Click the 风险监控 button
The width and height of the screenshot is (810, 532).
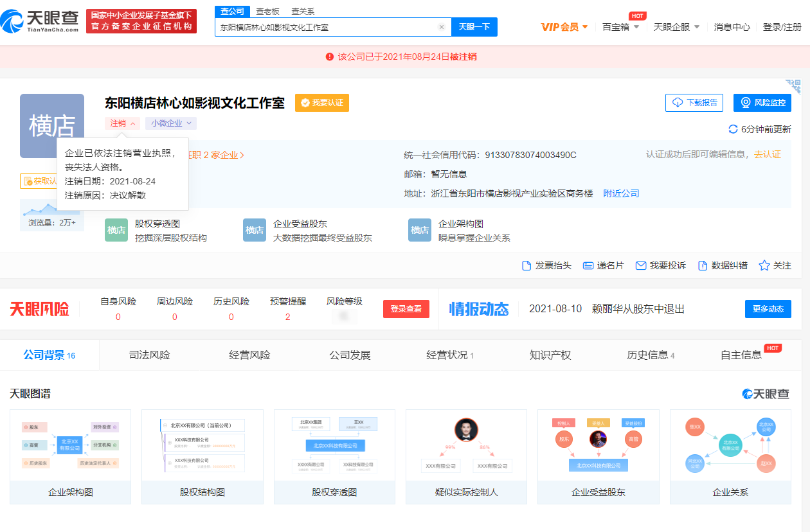coord(762,103)
